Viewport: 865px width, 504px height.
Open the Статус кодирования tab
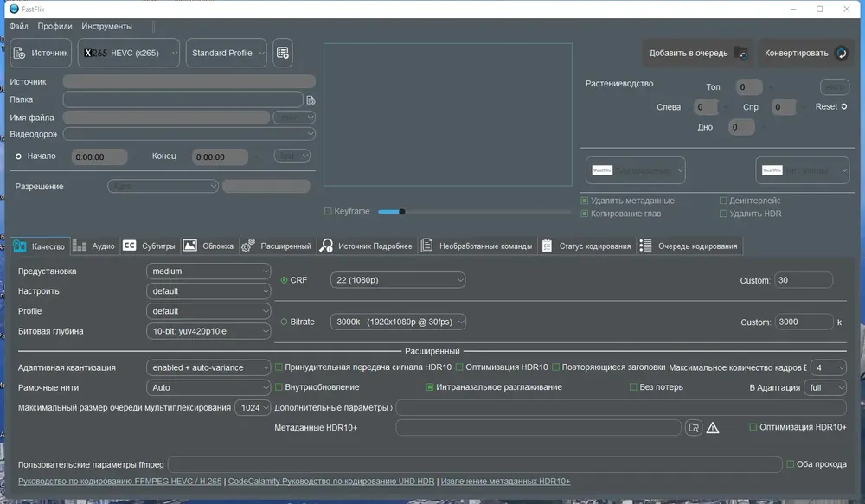587,246
